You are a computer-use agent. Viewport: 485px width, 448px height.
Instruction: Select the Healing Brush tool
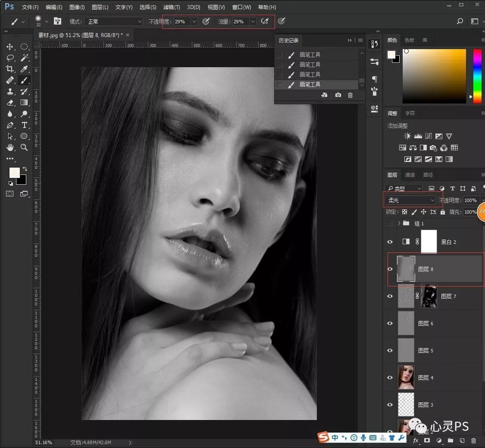(x=10, y=80)
